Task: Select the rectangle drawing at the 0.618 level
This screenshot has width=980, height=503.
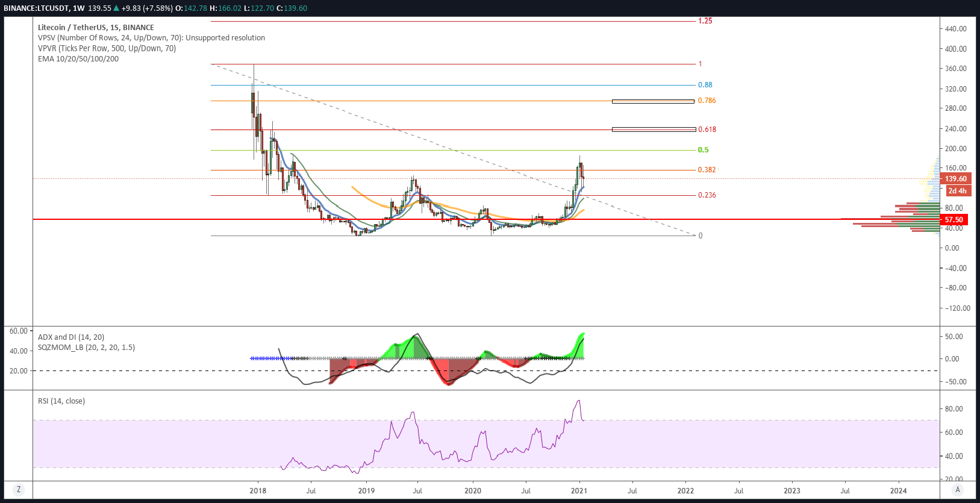Action: pos(654,130)
